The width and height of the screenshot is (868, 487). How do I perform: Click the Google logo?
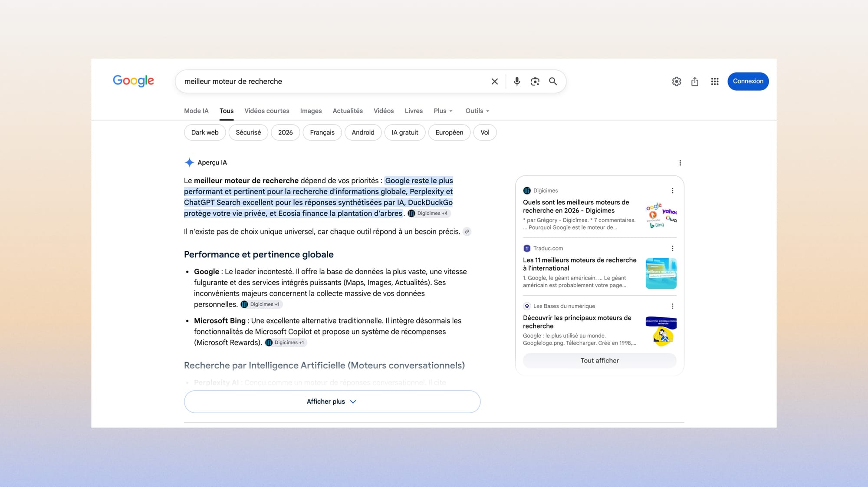[133, 81]
